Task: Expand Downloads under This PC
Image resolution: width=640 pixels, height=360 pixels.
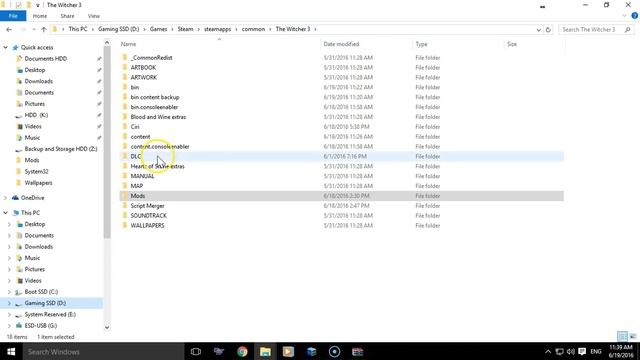Action: pos(9,247)
